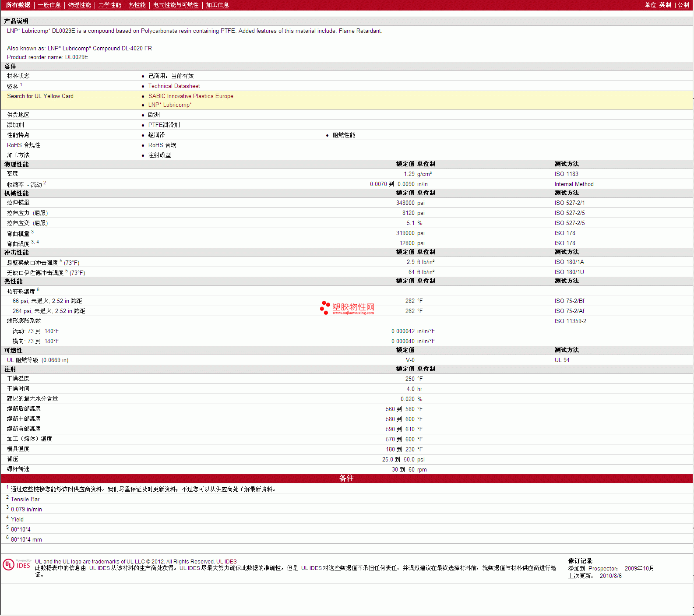Click the 螺杆转速 row label
The image size is (694, 616).
[x=18, y=469]
